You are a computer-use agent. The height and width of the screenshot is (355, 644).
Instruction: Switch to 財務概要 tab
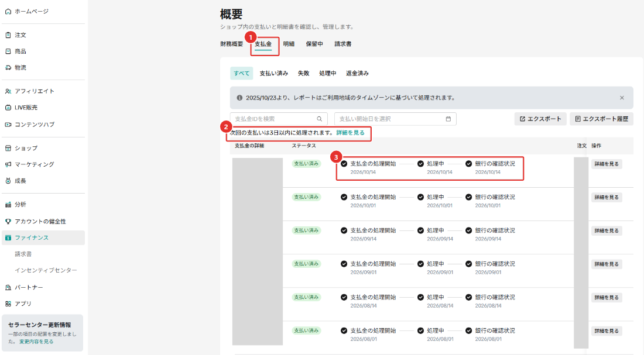click(232, 44)
